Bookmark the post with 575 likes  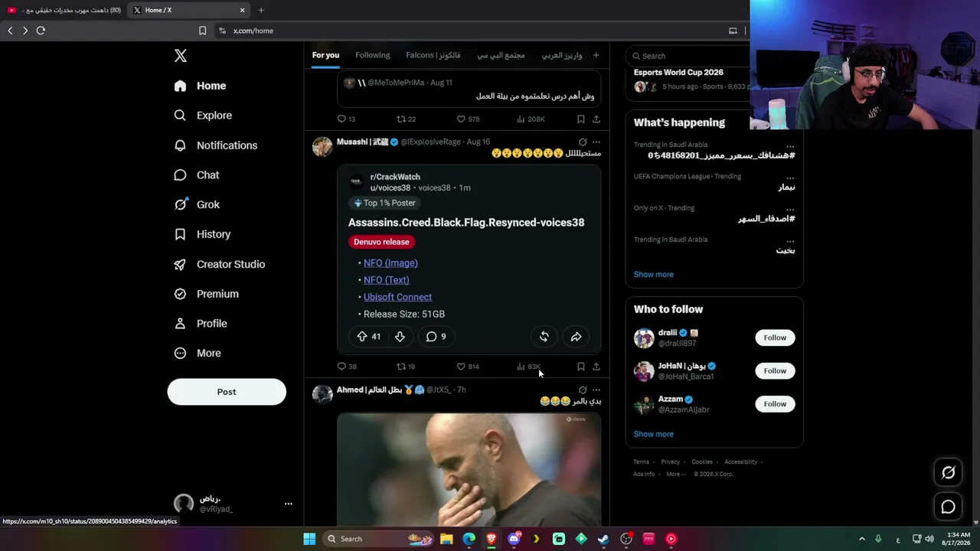coord(581,119)
